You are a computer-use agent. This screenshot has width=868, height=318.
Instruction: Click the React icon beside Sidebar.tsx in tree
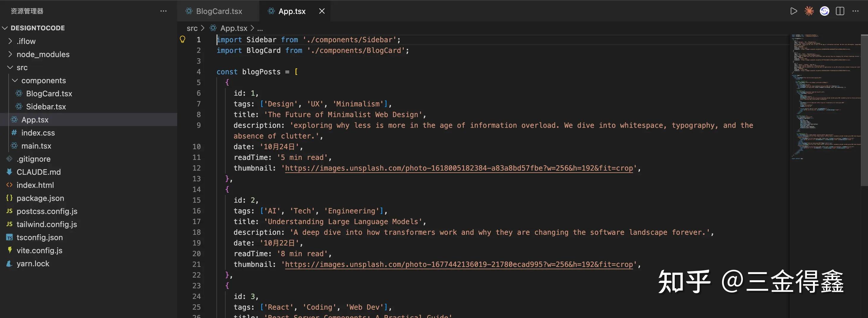[x=19, y=106]
